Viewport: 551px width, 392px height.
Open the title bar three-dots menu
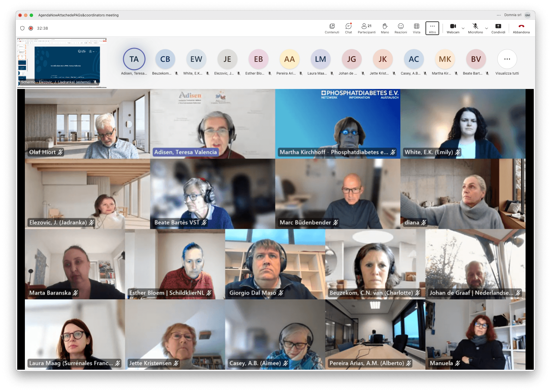498,15
